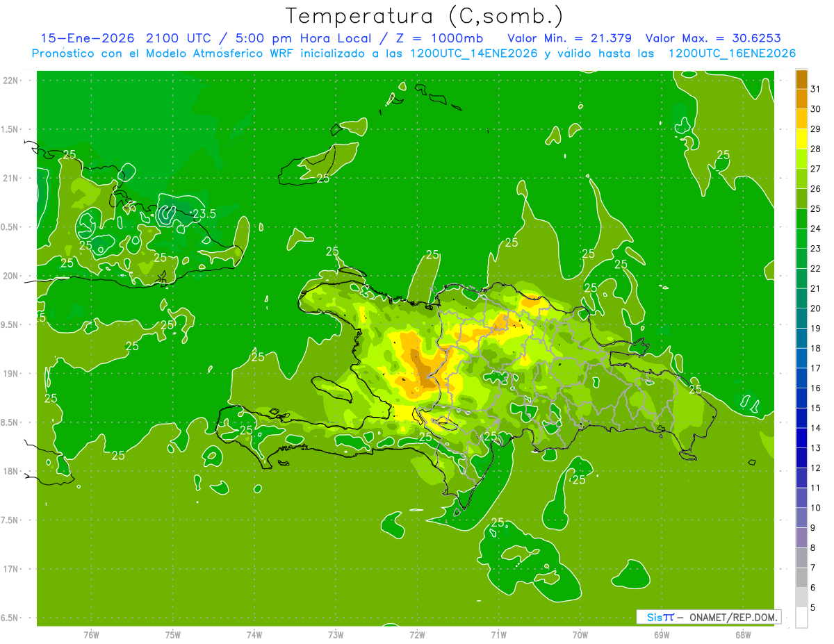Click the '72W' longitude axis label
Image resolution: width=834 pixels, height=644 pixels.
417,634
